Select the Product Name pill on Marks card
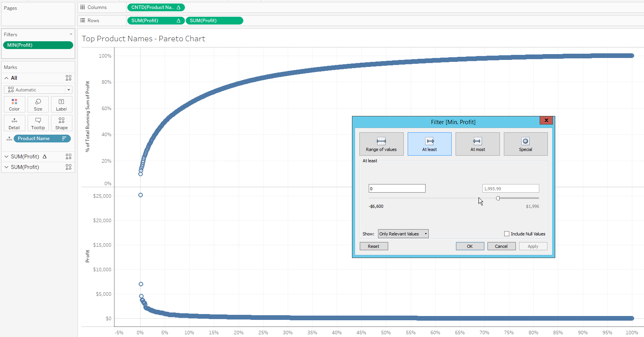The width and height of the screenshot is (644, 337). (x=42, y=139)
